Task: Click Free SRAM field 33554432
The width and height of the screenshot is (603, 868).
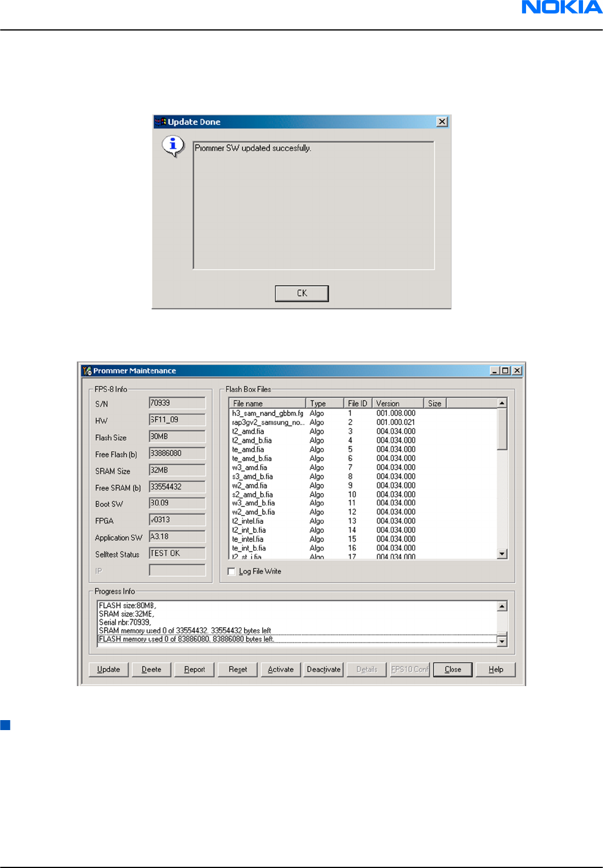Action: pos(177,487)
